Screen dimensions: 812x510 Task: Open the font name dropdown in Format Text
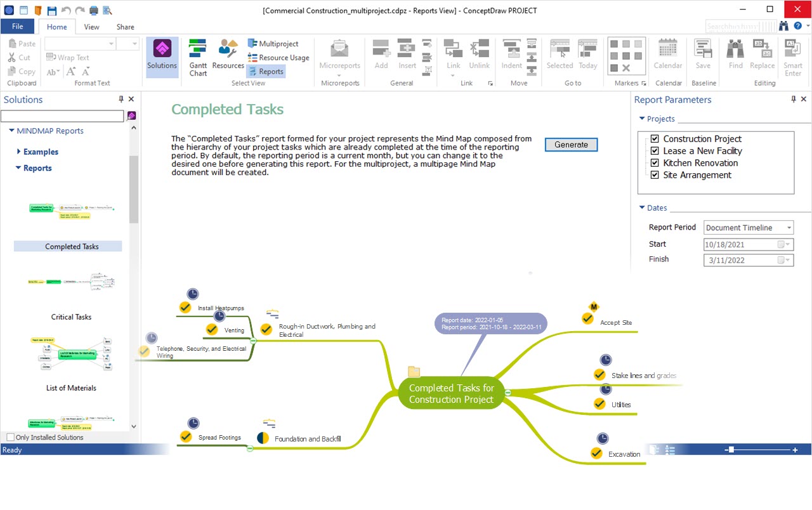click(112, 44)
